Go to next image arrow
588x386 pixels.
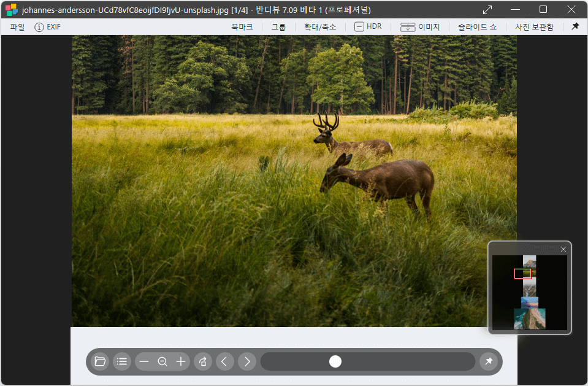[x=246, y=361]
